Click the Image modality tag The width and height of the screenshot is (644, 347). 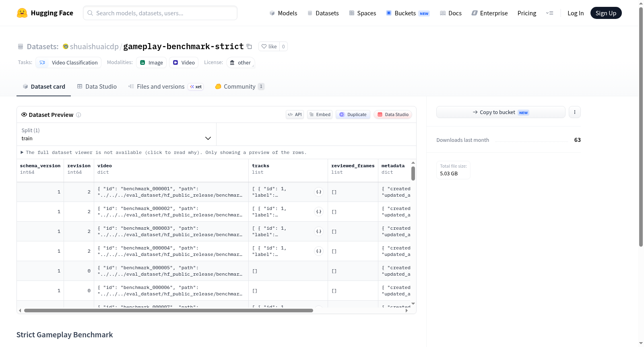(151, 62)
